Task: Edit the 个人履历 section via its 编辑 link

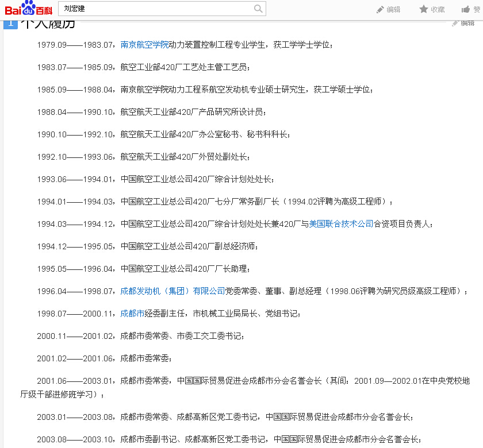Action: 463,23
